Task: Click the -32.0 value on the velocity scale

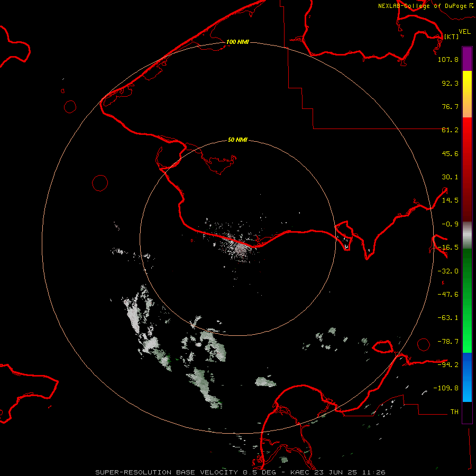Action: tap(448, 271)
